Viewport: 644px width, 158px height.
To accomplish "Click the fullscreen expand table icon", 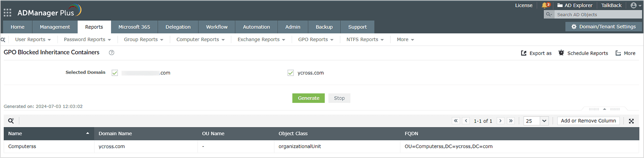I will click(x=631, y=121).
